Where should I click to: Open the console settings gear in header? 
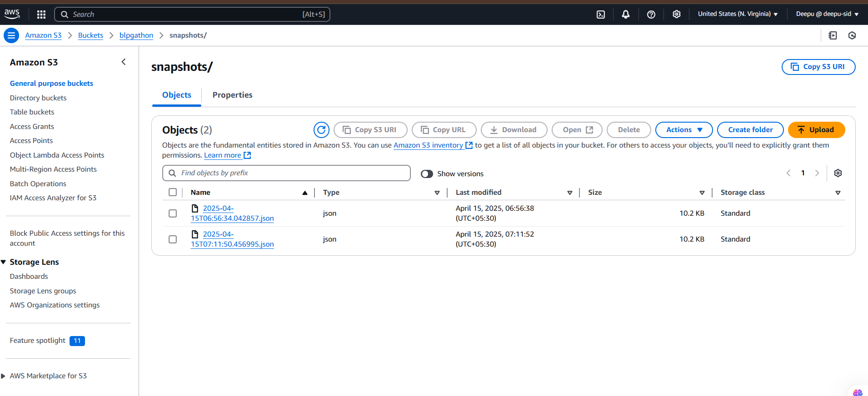pos(677,14)
